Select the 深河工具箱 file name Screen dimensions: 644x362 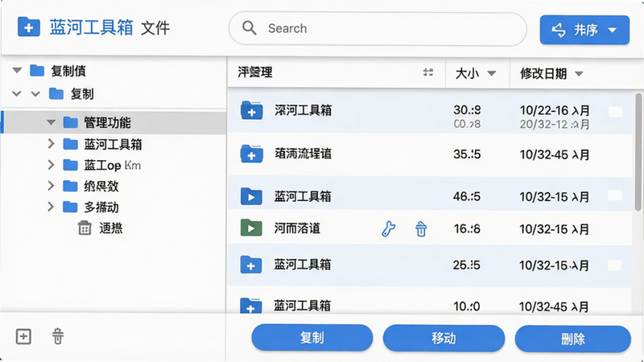click(303, 110)
